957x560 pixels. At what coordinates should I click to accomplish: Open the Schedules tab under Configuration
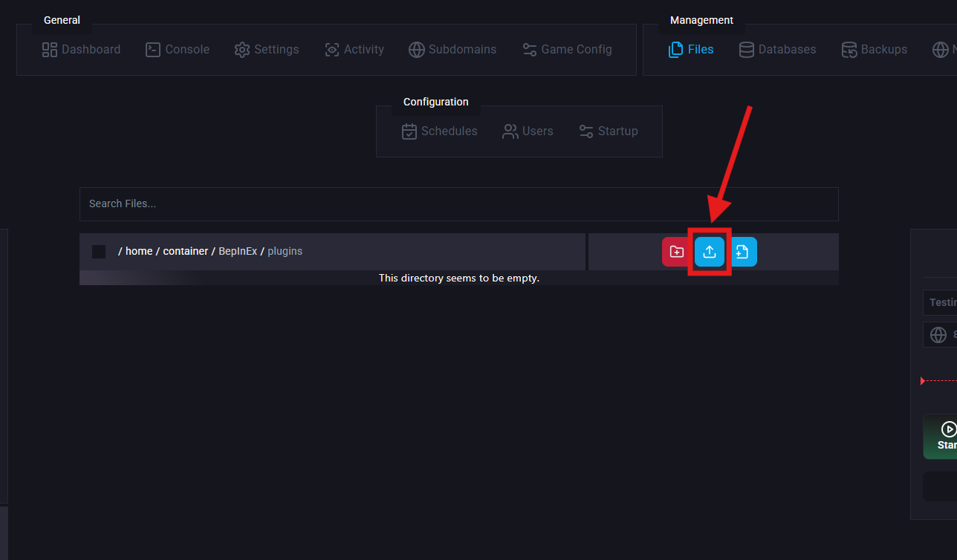click(440, 131)
